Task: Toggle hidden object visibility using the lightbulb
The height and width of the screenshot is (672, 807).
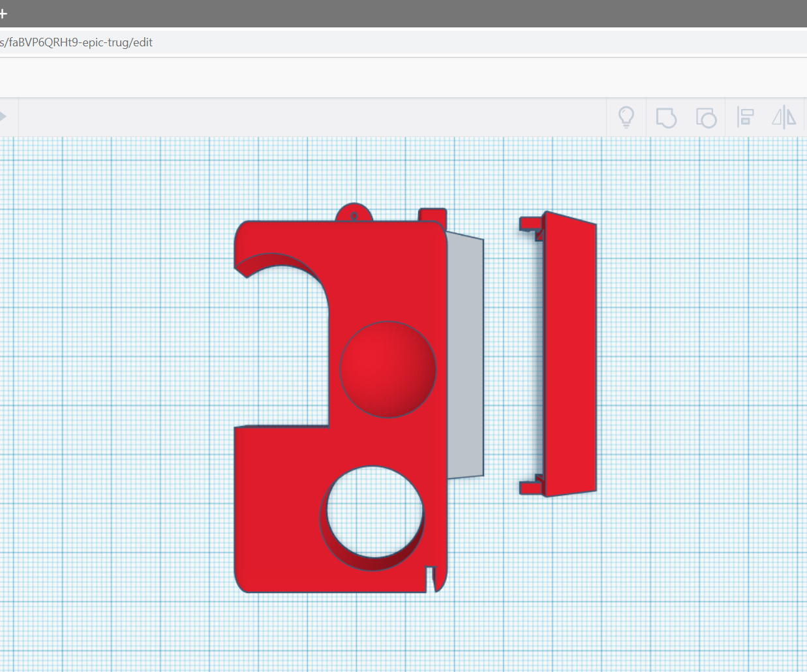Action: click(626, 117)
